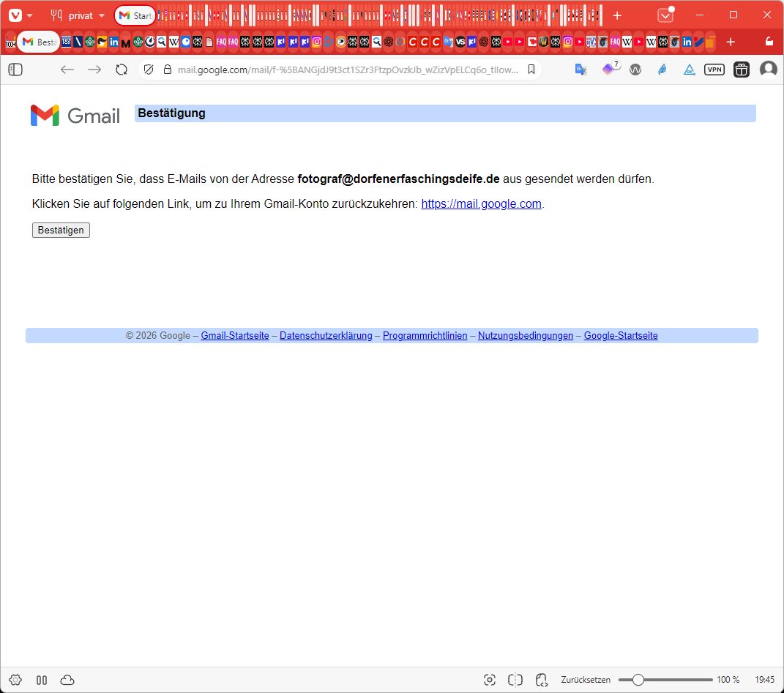Click the address bar URL field

coord(348,70)
